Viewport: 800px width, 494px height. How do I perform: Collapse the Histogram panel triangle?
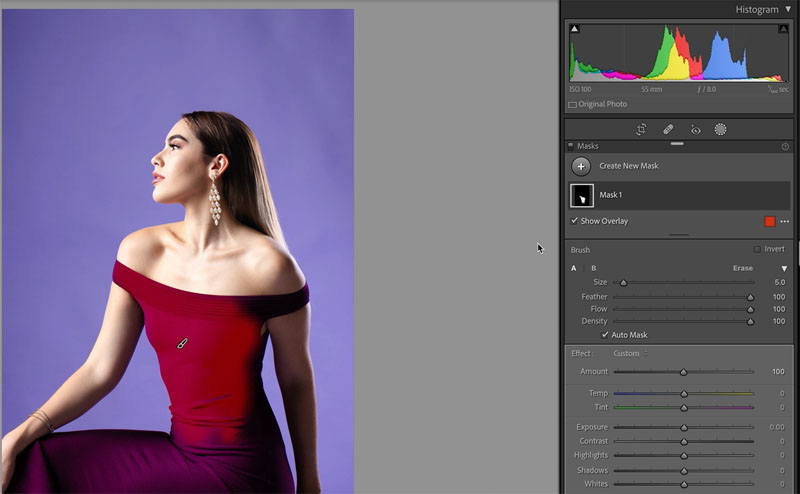click(x=788, y=9)
